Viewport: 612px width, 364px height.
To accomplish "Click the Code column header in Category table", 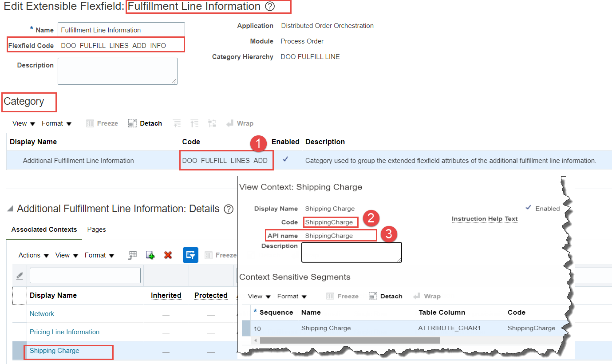I will [191, 142].
